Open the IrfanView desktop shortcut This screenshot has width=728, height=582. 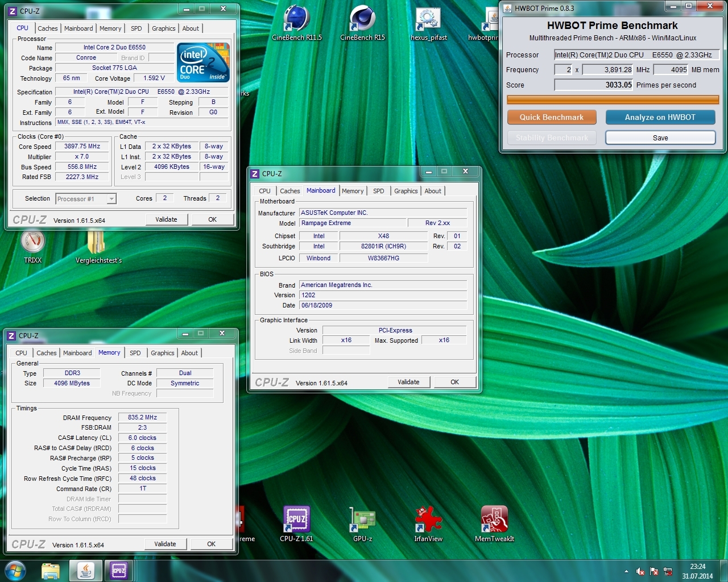pos(428,523)
